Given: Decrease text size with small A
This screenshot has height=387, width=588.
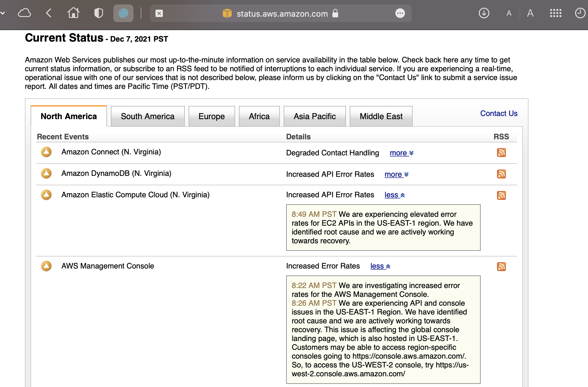Looking at the screenshot, I should 509,13.
